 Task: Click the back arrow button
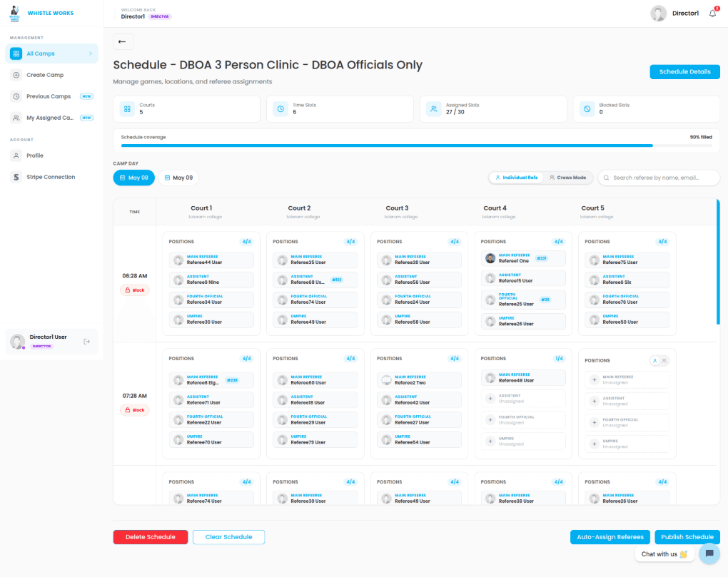[x=123, y=42]
